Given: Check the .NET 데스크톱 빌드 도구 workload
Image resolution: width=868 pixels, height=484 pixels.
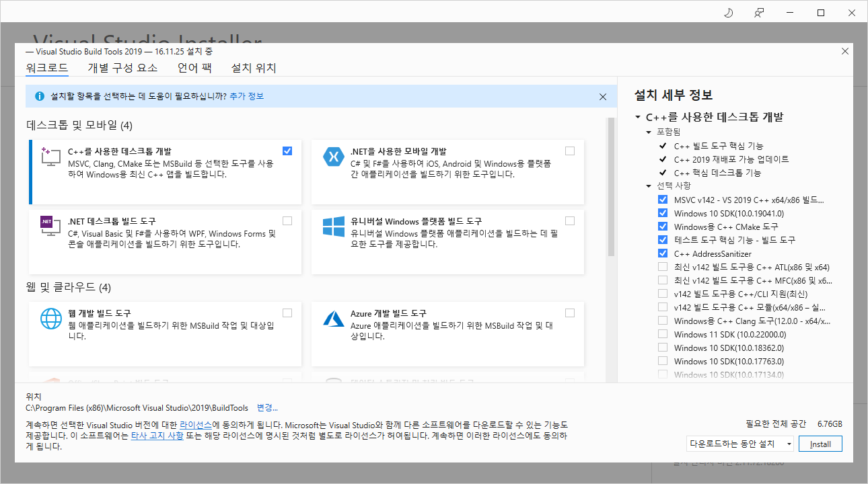Looking at the screenshot, I should 287,220.
